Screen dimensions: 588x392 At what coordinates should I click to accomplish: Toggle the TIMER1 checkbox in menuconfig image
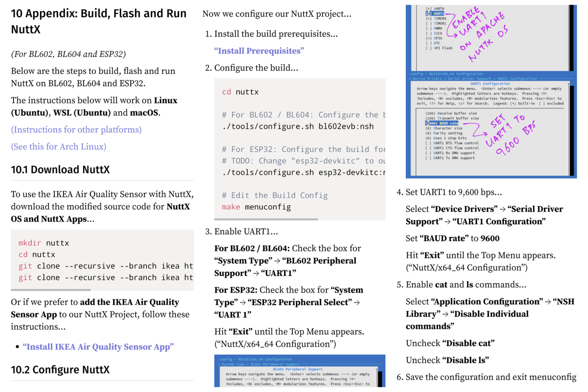click(x=428, y=23)
